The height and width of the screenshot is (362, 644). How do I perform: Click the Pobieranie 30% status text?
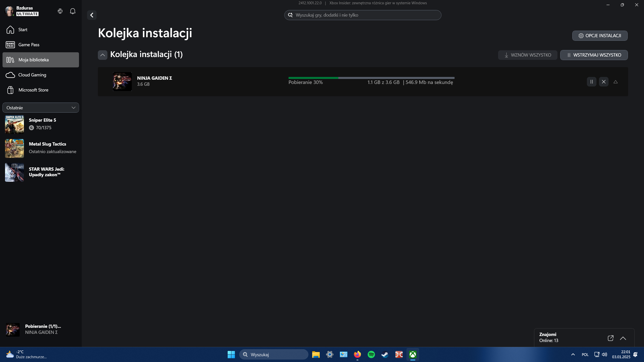click(306, 82)
